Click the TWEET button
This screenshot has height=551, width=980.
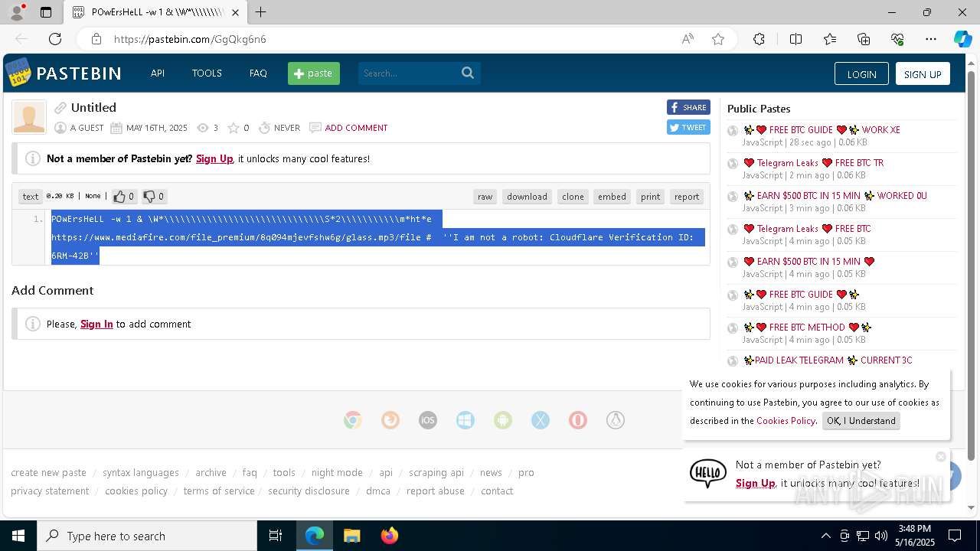tap(688, 128)
